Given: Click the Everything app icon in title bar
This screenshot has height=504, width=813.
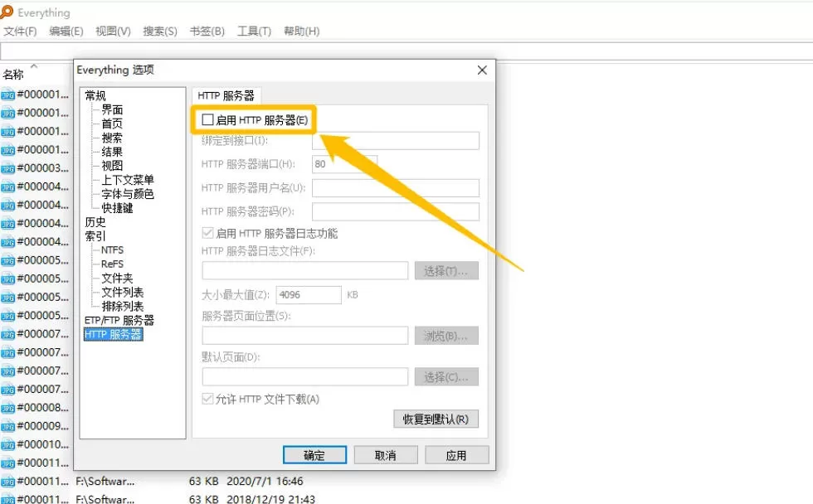Looking at the screenshot, I should 7,12.
